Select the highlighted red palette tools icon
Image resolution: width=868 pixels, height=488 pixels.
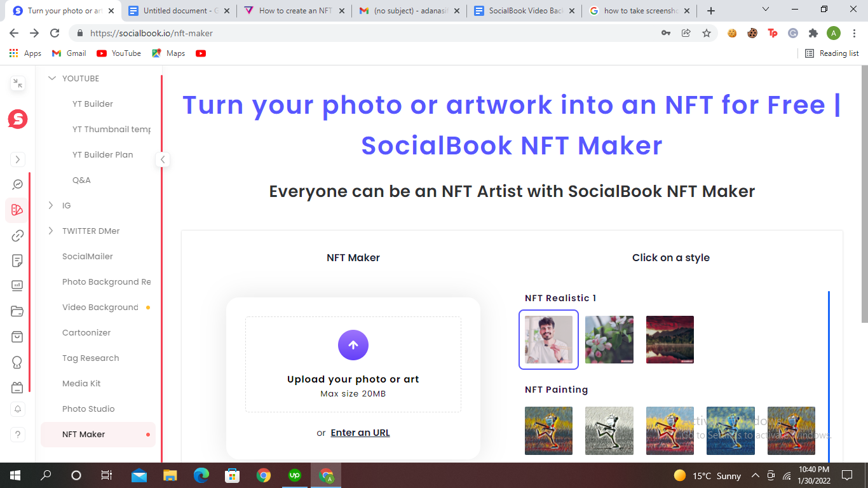18,210
